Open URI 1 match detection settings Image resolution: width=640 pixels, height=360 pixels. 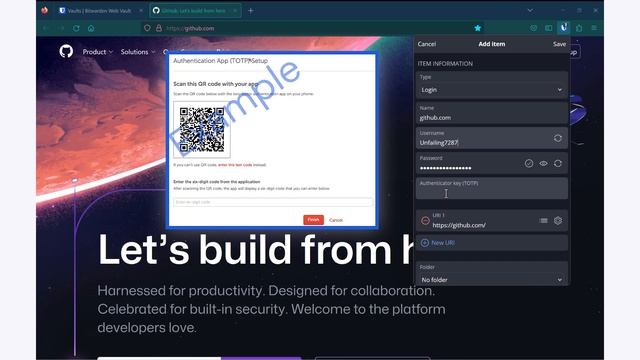558,221
